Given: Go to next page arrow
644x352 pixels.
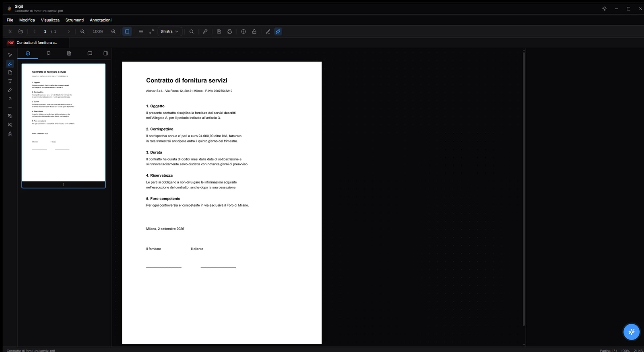Looking at the screenshot, I should pyautogui.click(x=68, y=31).
